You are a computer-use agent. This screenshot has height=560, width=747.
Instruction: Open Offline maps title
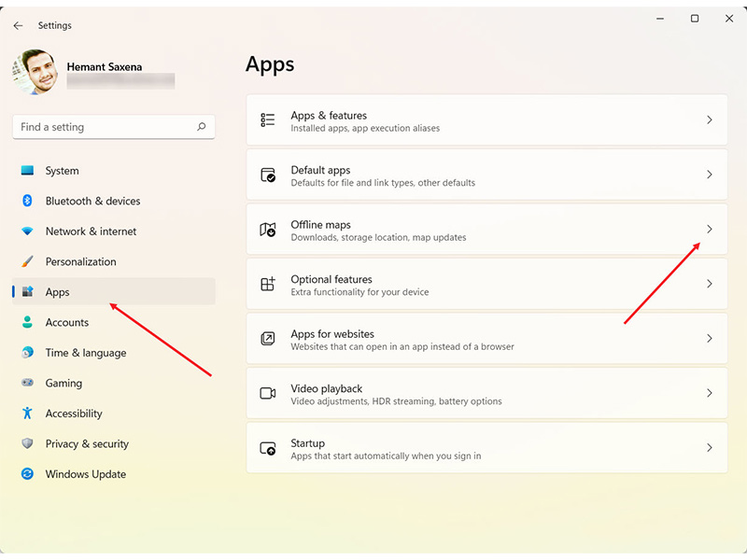pos(320,224)
